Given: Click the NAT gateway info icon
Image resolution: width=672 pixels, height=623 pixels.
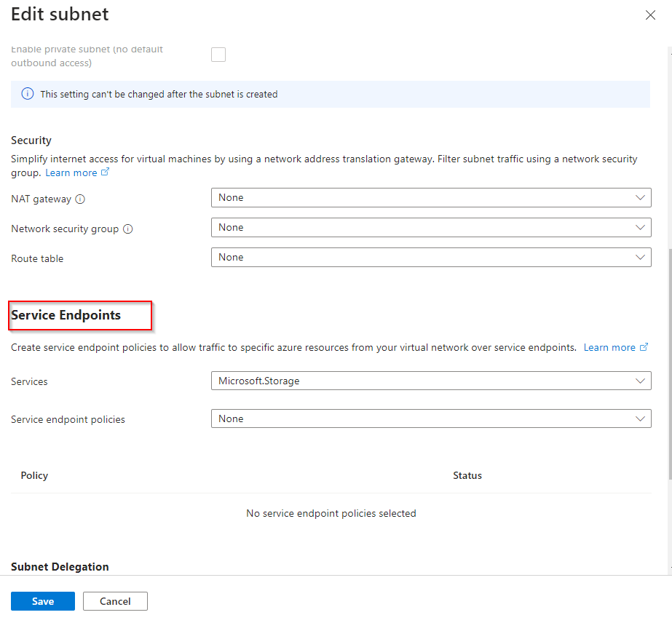Looking at the screenshot, I should click(x=81, y=199).
